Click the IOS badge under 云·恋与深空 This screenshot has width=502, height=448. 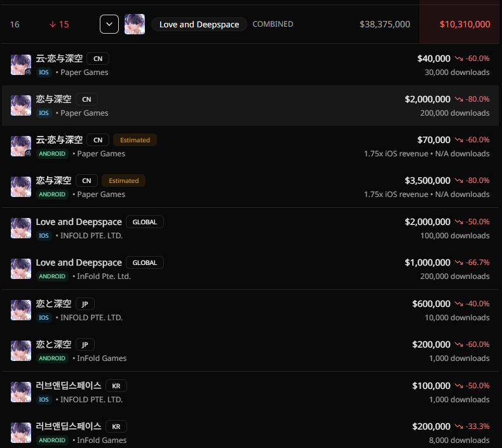point(44,72)
